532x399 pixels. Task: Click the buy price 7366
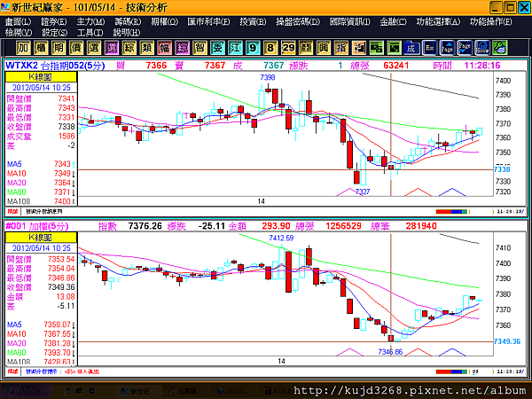pyautogui.click(x=156, y=66)
